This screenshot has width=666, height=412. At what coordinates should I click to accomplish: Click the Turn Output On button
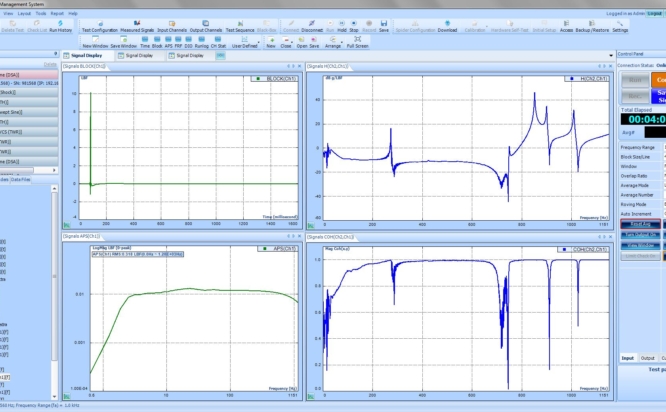point(641,235)
